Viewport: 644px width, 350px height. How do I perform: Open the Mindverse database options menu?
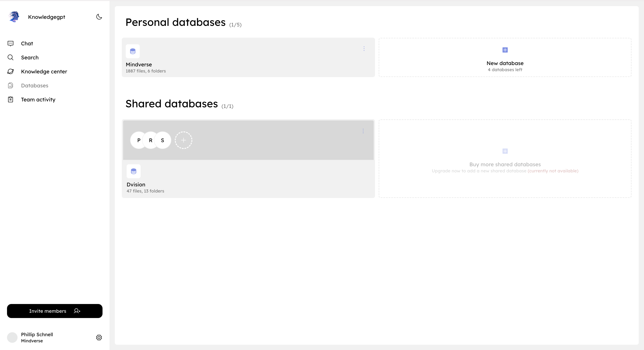[364, 49]
